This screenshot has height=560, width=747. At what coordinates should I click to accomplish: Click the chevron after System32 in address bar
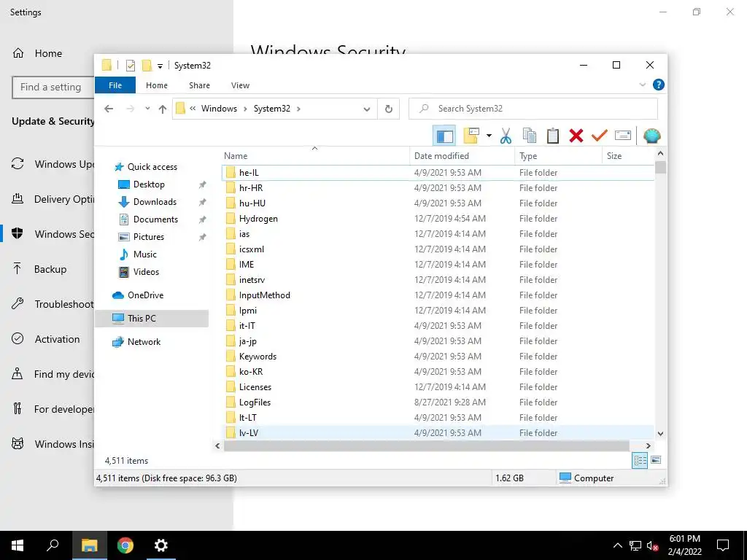298,109
